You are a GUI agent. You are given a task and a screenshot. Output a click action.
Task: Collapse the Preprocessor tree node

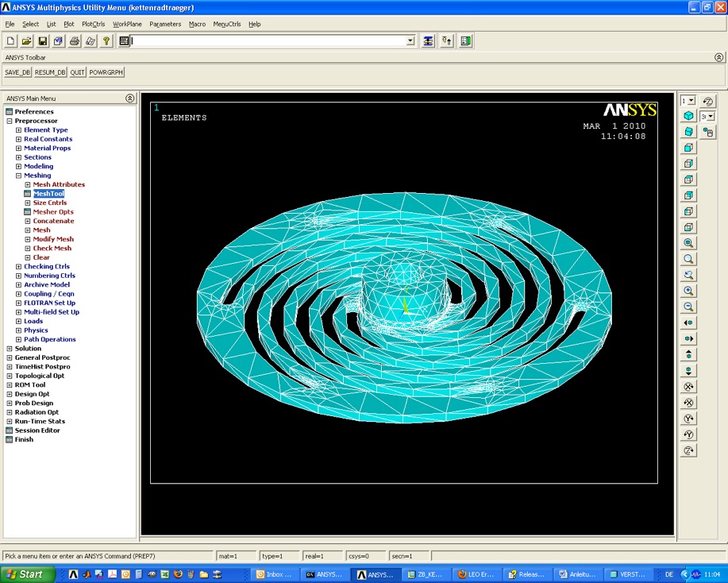[x=10, y=121]
